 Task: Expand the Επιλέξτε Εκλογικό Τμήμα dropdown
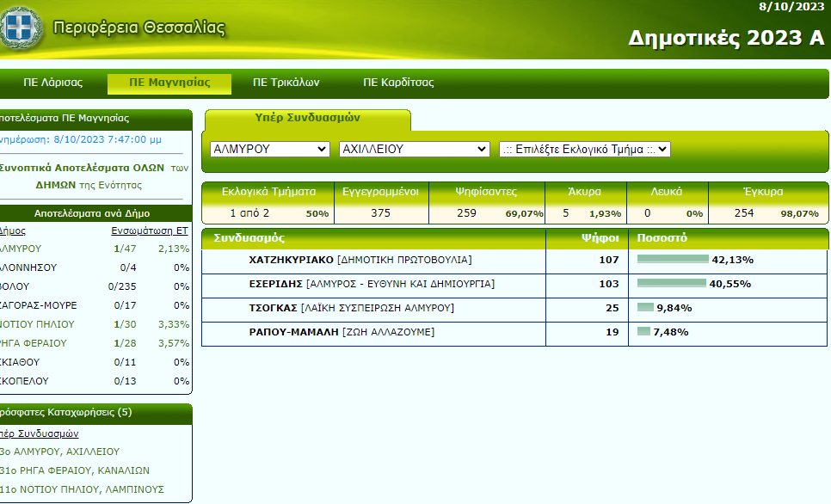coord(584,149)
